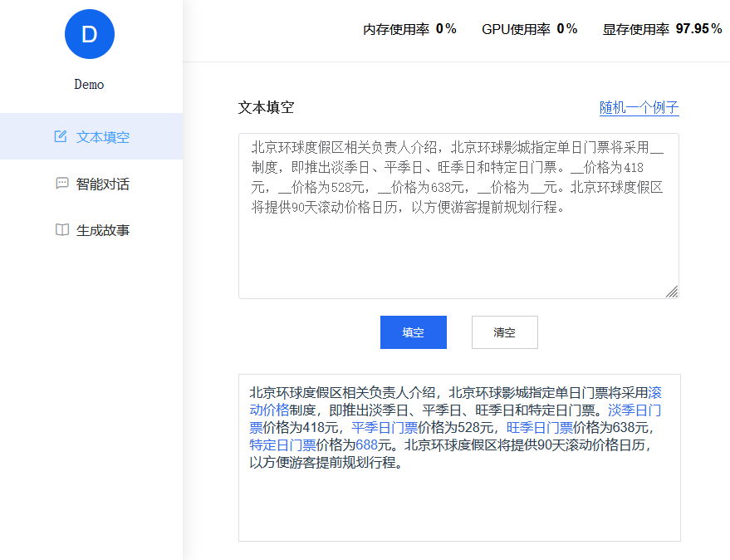Select the 文本填空 pencil icon in sidebar

(59, 136)
